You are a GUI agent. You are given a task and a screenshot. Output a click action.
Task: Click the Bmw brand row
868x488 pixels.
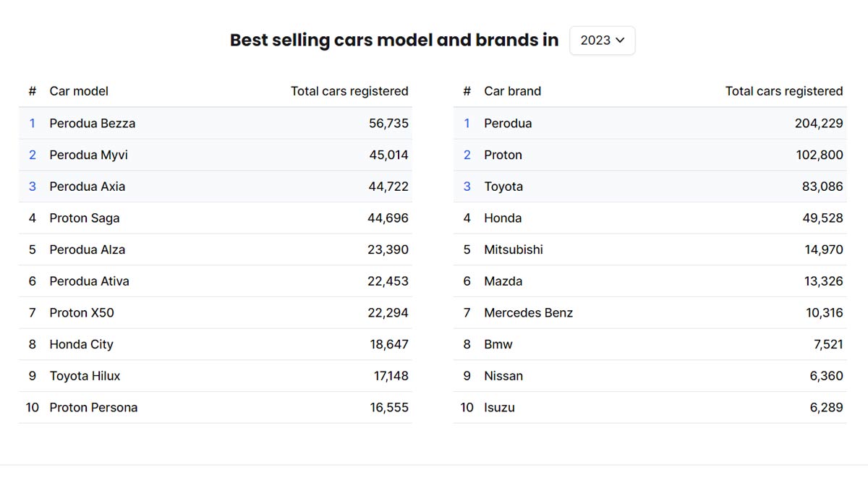498,344
